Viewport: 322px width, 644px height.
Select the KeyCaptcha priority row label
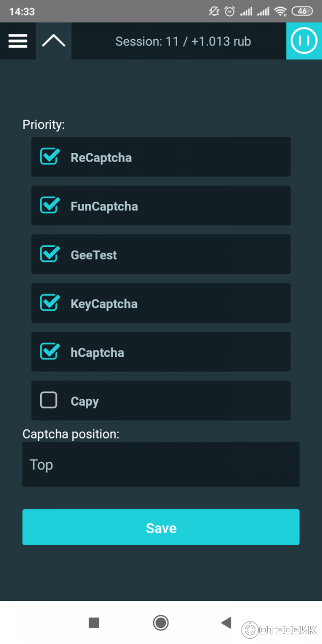point(104,304)
